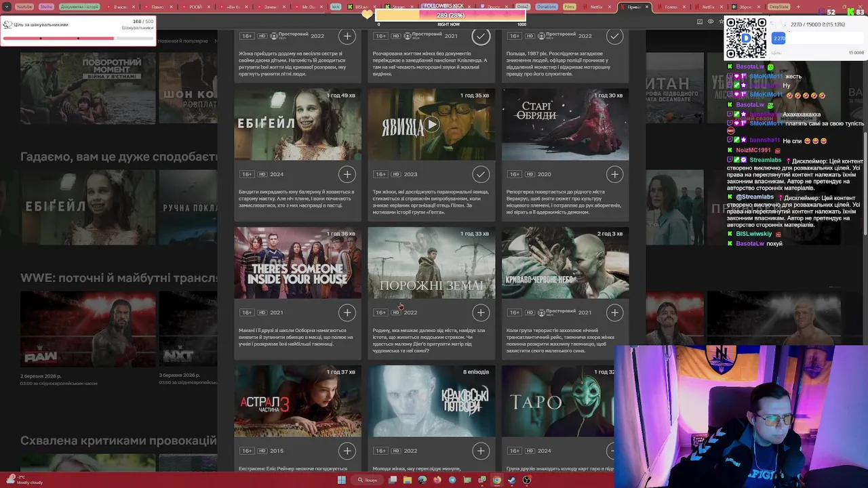Switch to the DeepState tab
The height and width of the screenshot is (488, 868).
(778, 7)
